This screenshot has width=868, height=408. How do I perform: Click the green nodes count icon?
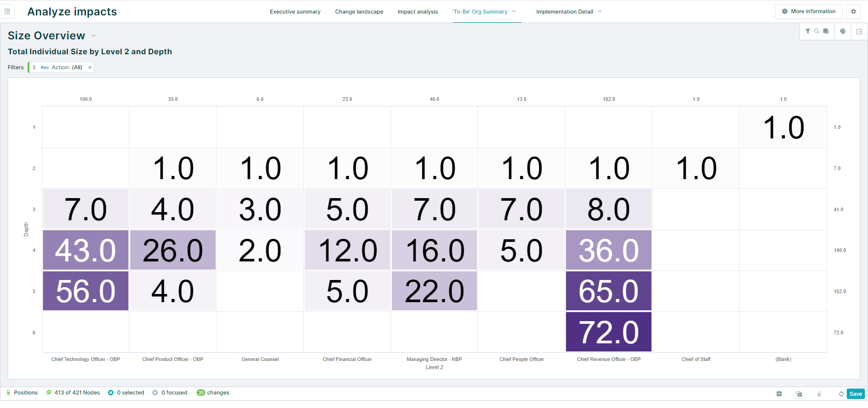pos(49,393)
